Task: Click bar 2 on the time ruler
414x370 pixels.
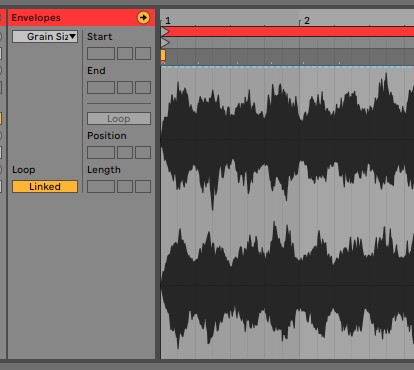Action: tap(307, 21)
